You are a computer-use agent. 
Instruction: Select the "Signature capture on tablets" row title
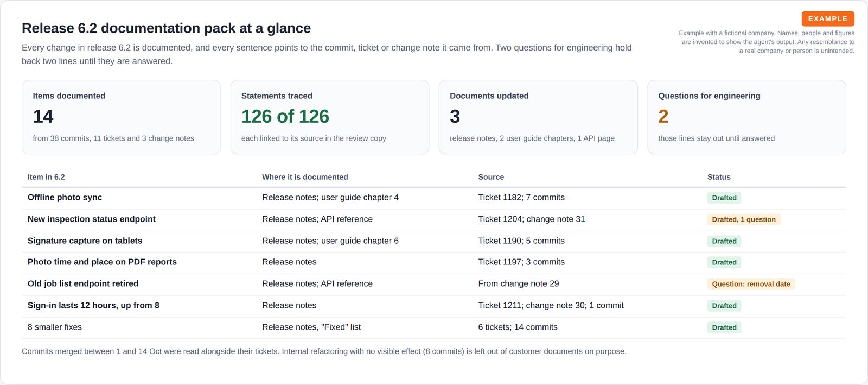[x=85, y=241]
